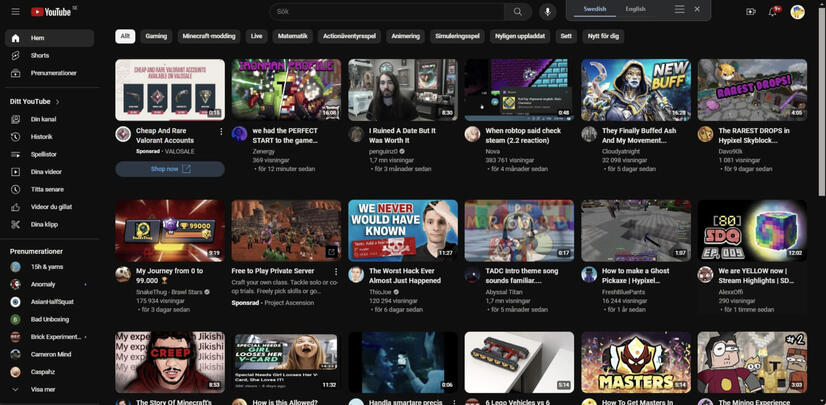Select the Minecraft-modding filter chip
826x405 pixels.
(209, 36)
